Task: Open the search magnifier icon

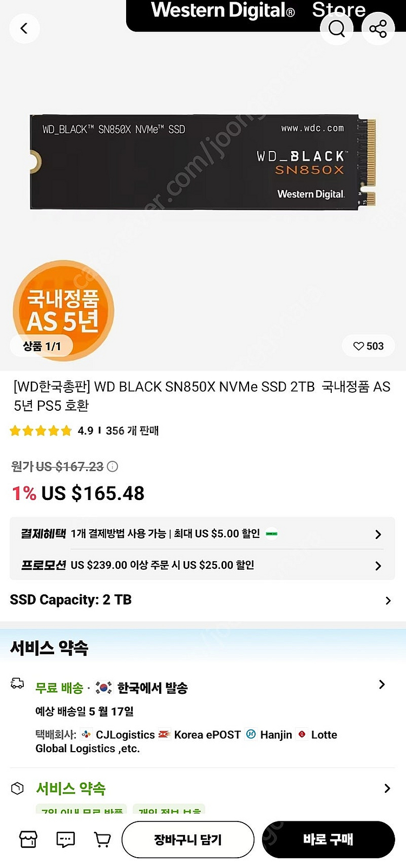Action: [336, 28]
